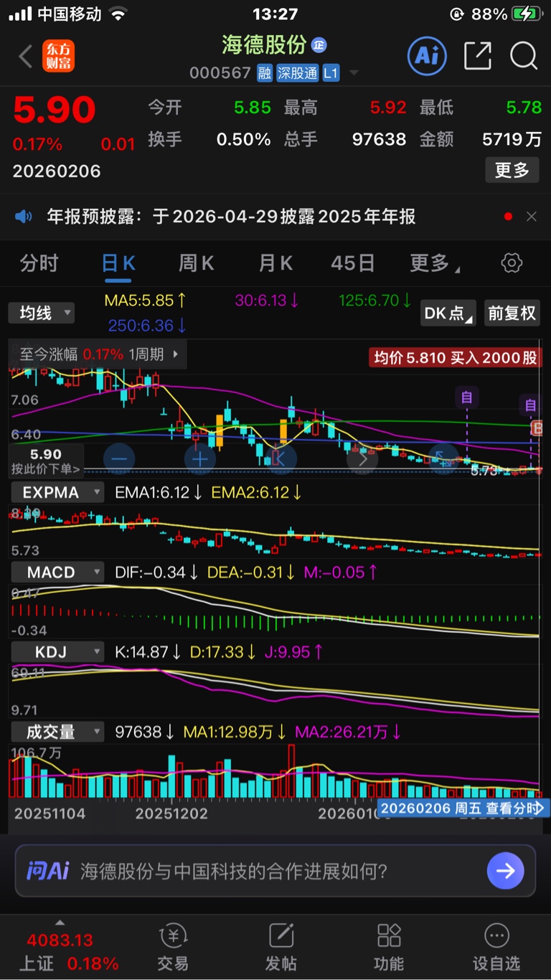
Task: Tap the 125:6.70 moving average value
Action: tap(375, 300)
